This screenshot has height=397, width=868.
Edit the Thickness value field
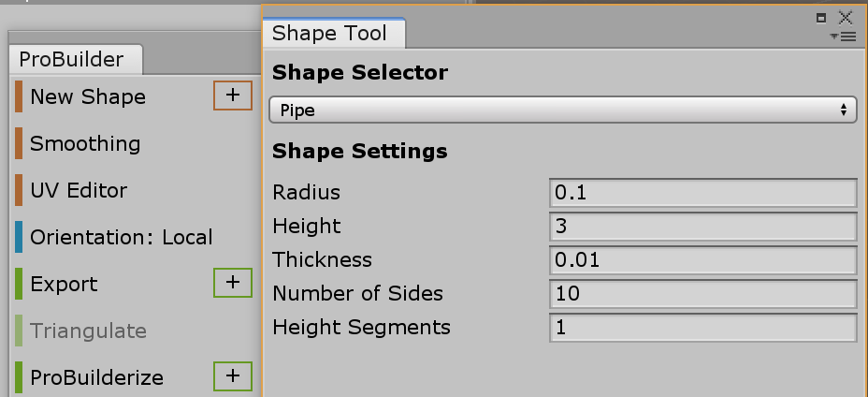tap(702, 260)
